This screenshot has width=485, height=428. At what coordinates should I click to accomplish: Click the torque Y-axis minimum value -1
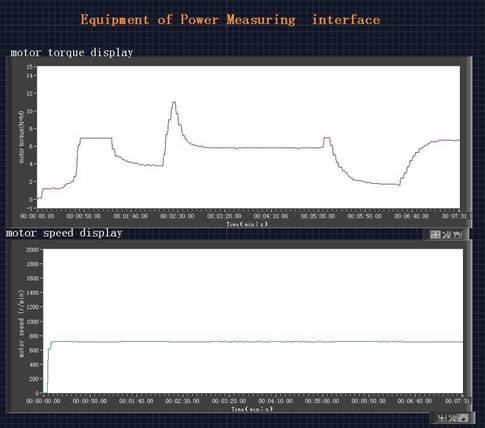point(31,209)
